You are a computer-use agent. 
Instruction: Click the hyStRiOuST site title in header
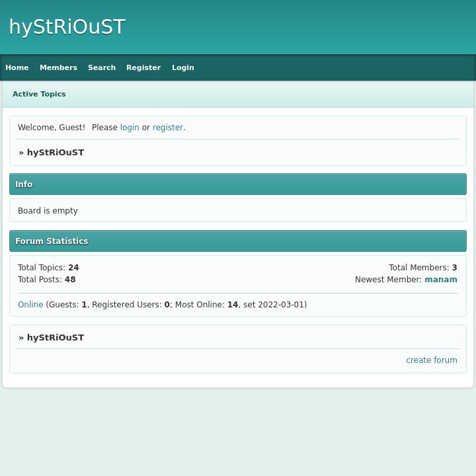67,27
